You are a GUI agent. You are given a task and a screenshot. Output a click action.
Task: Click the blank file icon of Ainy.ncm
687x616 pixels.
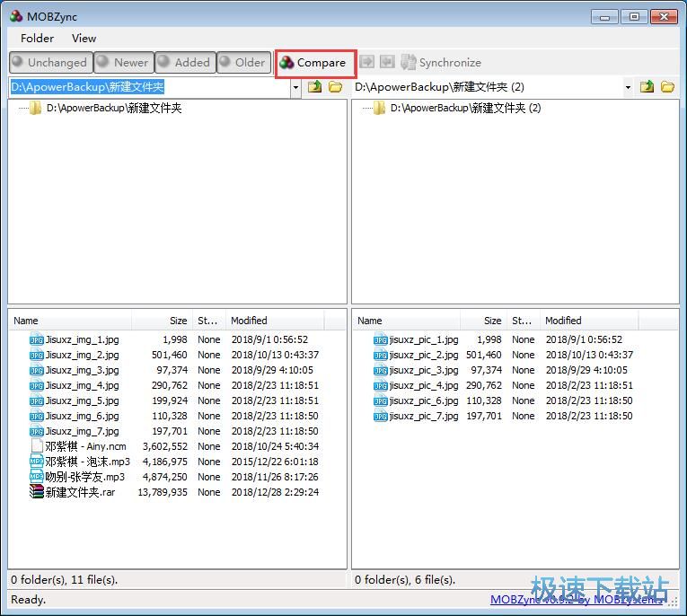[36, 446]
